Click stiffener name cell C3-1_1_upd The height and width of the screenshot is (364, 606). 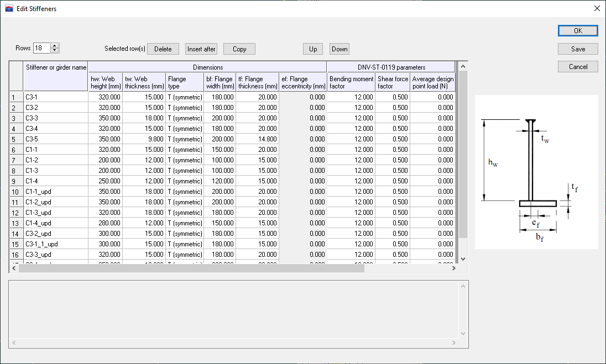coord(56,244)
